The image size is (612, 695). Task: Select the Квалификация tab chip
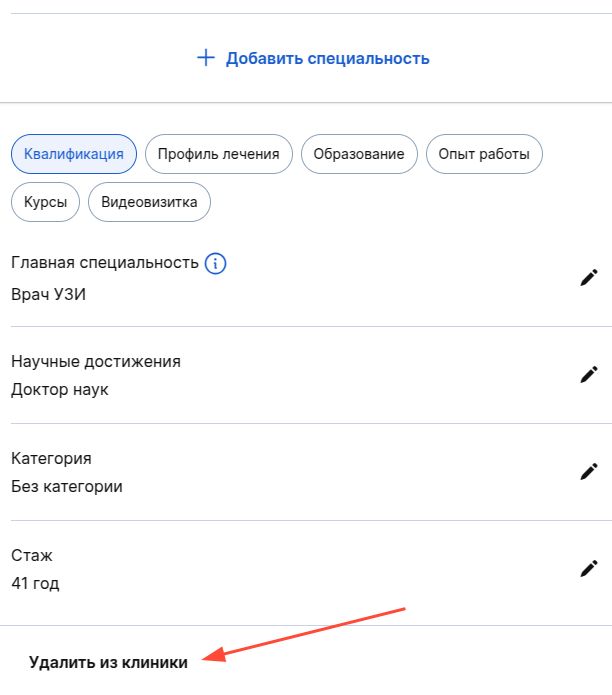tap(73, 154)
